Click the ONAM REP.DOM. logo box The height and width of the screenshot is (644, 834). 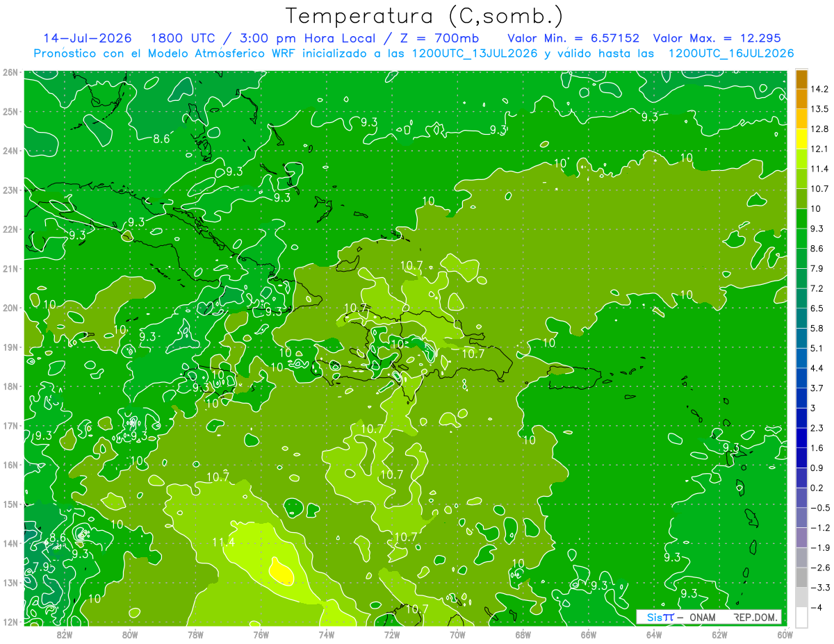(x=710, y=617)
